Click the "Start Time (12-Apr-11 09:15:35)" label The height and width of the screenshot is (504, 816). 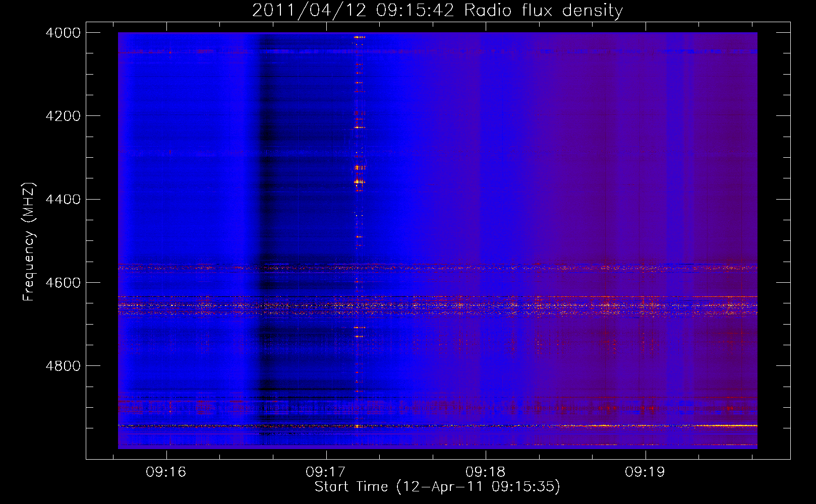click(437, 487)
